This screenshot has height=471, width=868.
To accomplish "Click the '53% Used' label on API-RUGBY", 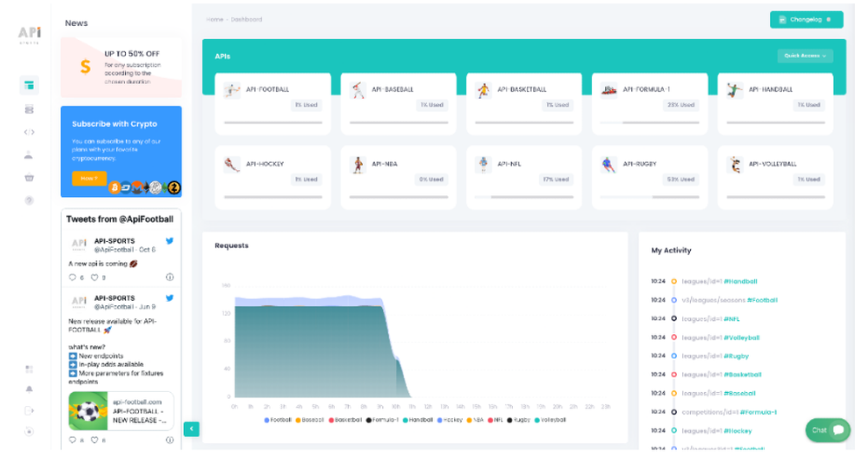I will coord(681,180).
